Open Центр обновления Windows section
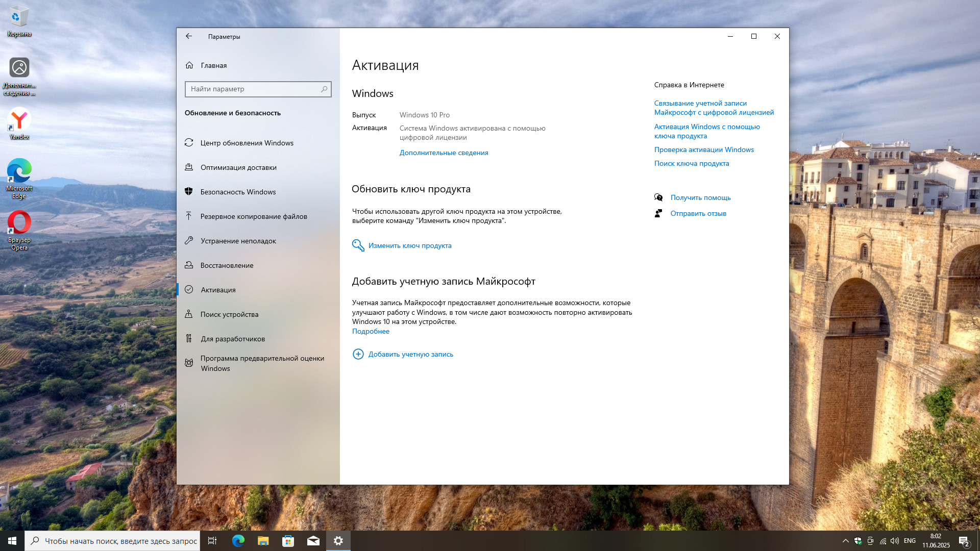Viewport: 980px width, 551px height. [x=247, y=143]
